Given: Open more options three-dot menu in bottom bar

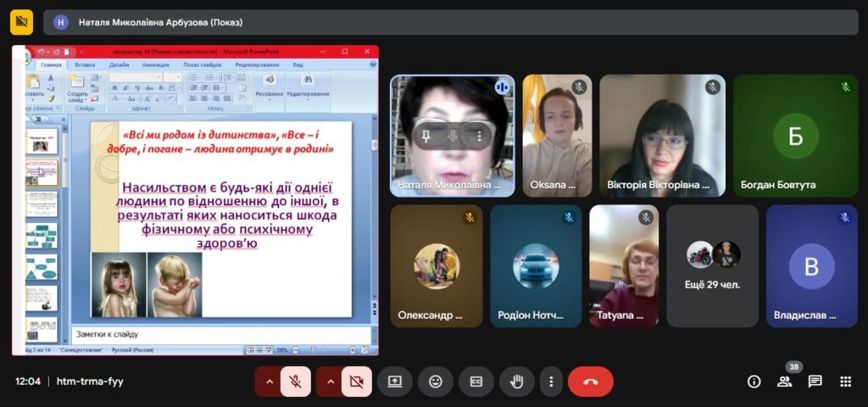Looking at the screenshot, I should pyautogui.click(x=552, y=382).
